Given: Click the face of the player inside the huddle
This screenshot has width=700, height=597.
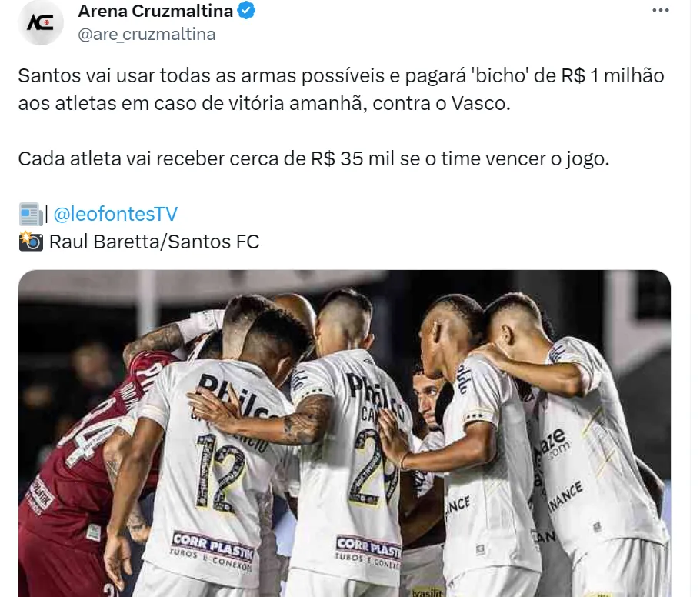Looking at the screenshot, I should (x=426, y=398).
